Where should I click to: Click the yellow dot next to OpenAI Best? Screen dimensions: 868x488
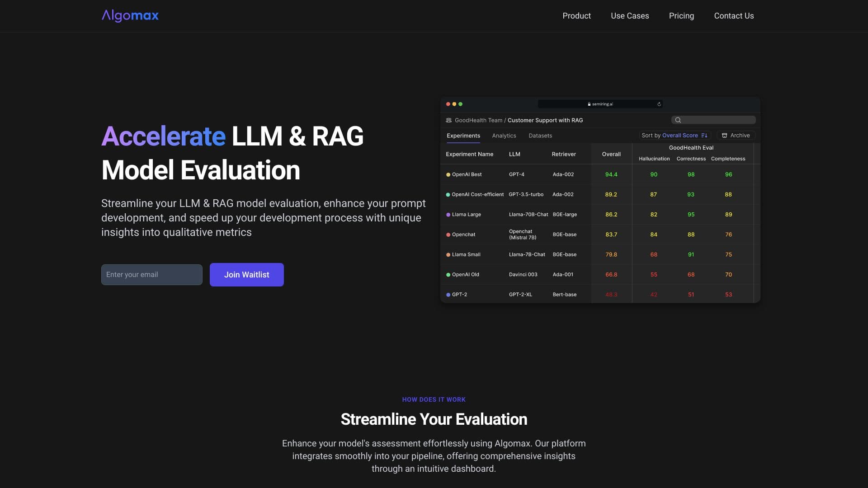coord(448,175)
